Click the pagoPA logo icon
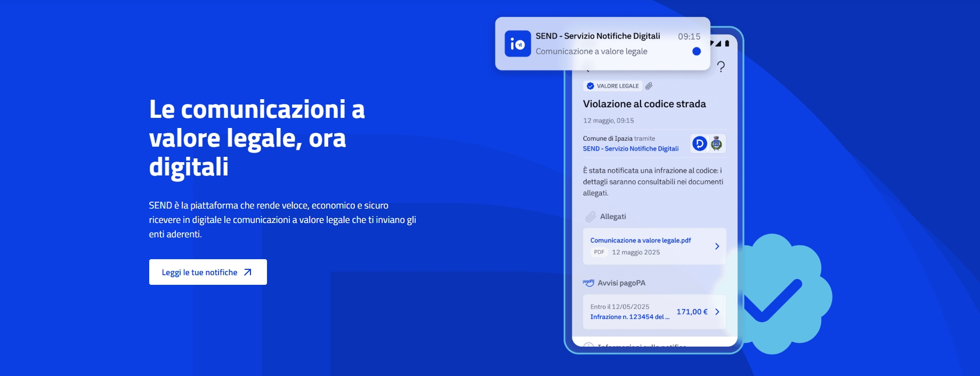Image resolution: width=980 pixels, height=376 pixels. point(588,283)
